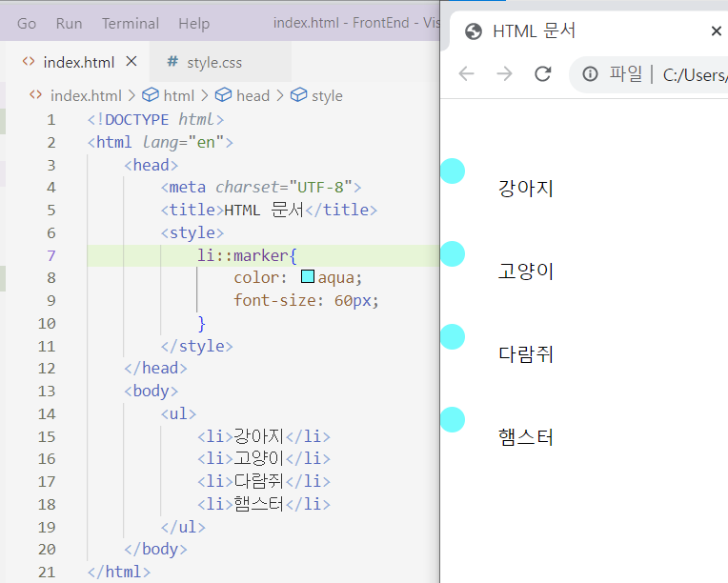Select html element in the breadcrumb

click(x=179, y=95)
